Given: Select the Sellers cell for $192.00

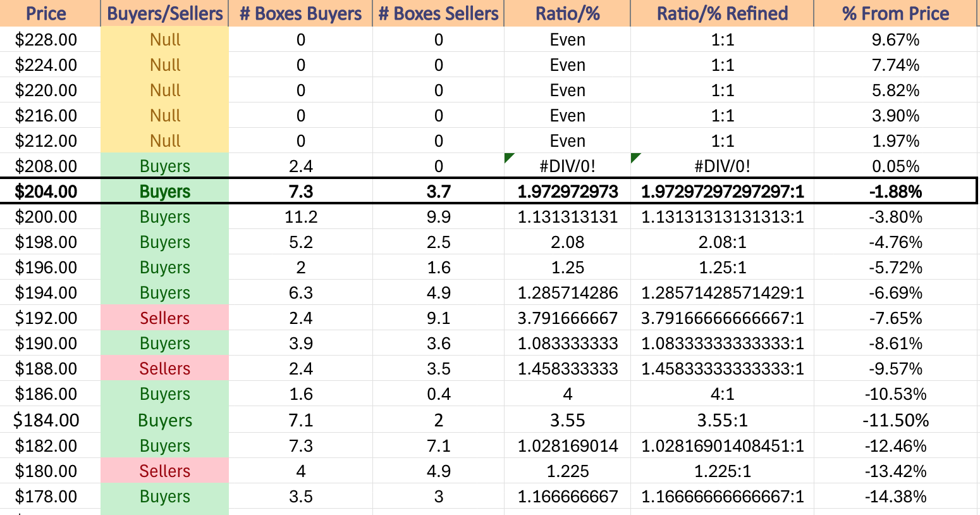Looking at the screenshot, I should coord(164,318).
